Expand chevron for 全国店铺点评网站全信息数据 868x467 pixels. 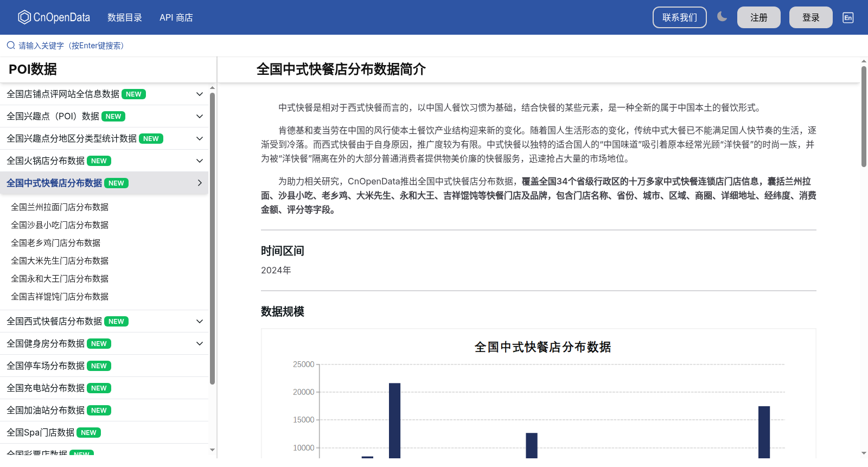200,94
